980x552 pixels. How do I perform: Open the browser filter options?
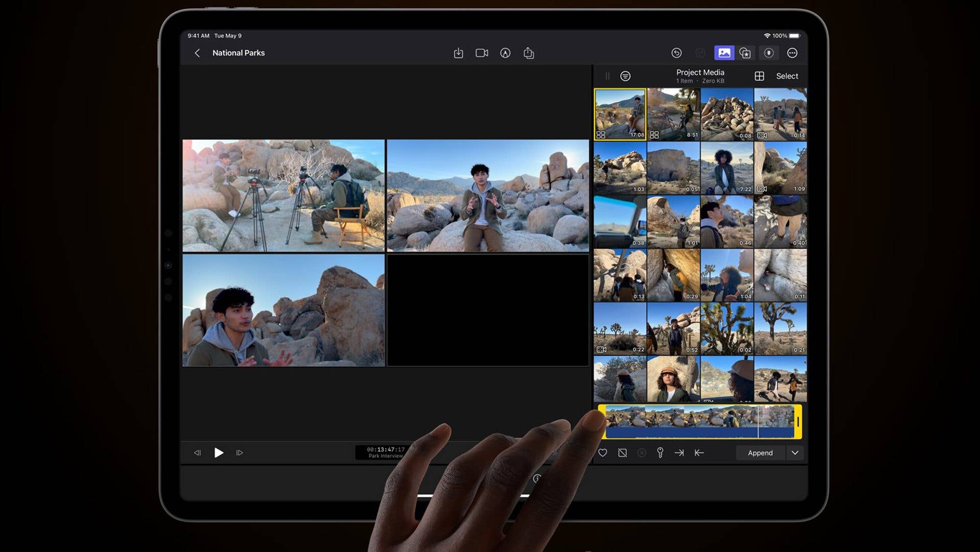click(x=625, y=76)
